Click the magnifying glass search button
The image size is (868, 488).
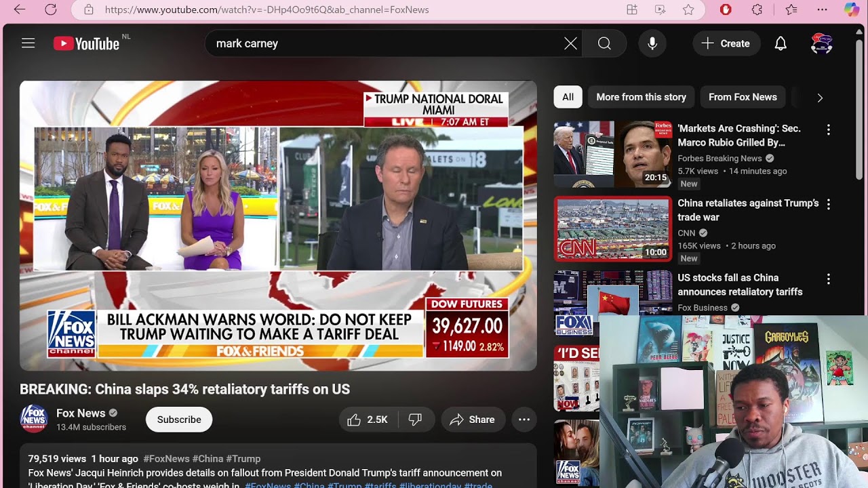[x=604, y=43]
